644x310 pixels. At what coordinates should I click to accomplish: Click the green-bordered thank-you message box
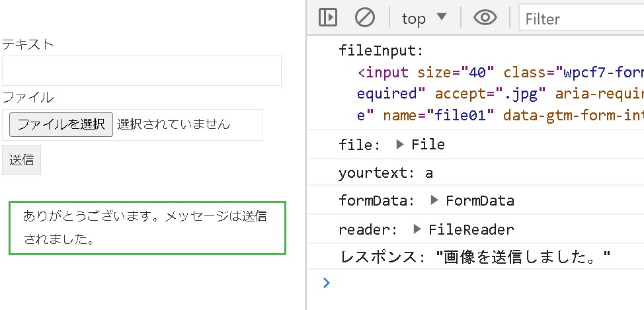click(147, 227)
